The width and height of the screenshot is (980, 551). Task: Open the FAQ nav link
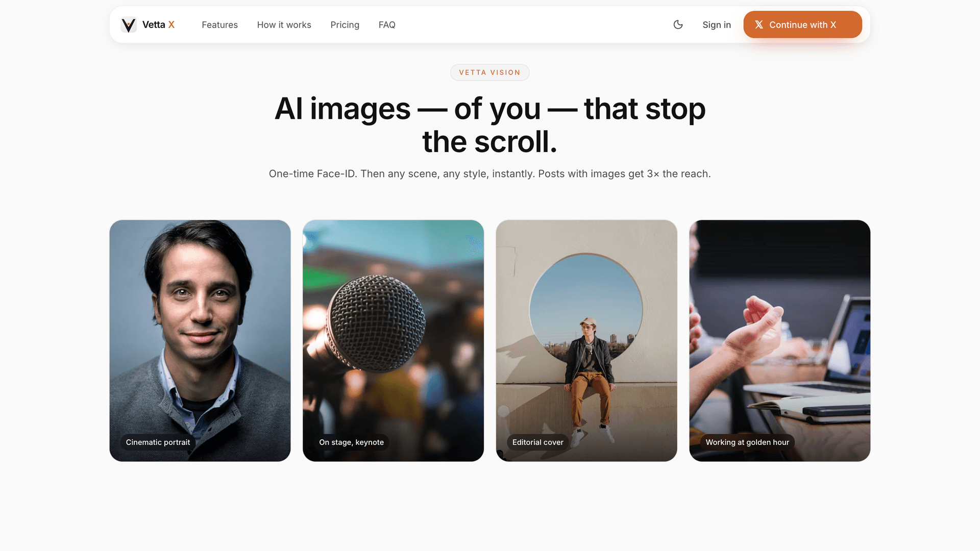[x=387, y=24]
